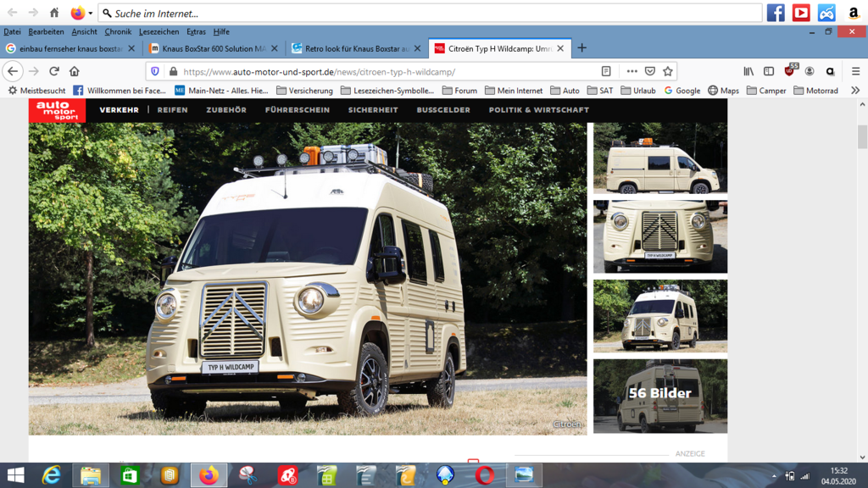Image resolution: width=868 pixels, height=488 pixels.
Task: Open uBlock Origin extension icon
Action: coord(790,70)
